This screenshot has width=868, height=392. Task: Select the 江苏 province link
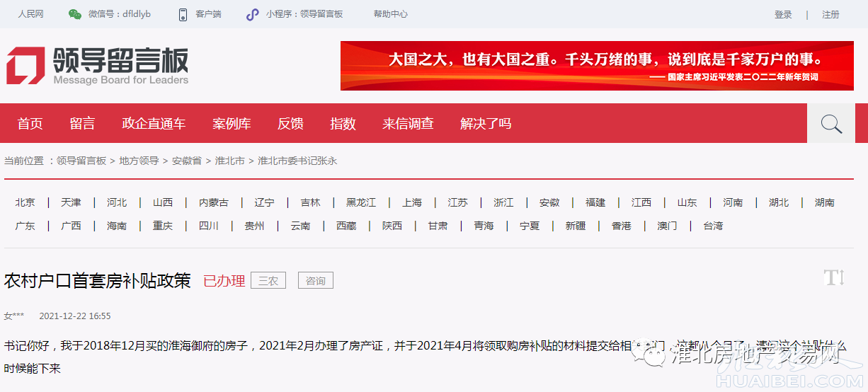[458, 202]
